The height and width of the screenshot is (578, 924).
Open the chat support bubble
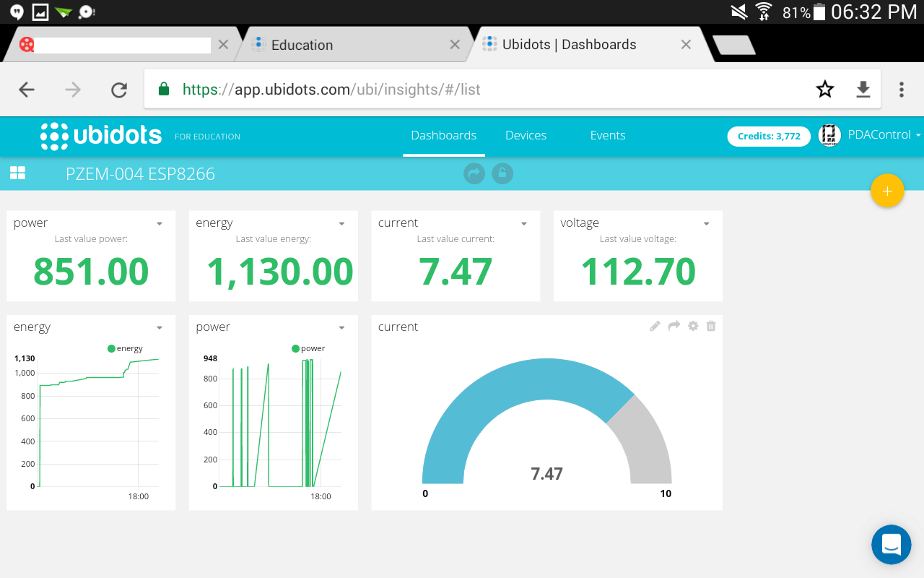[892, 545]
